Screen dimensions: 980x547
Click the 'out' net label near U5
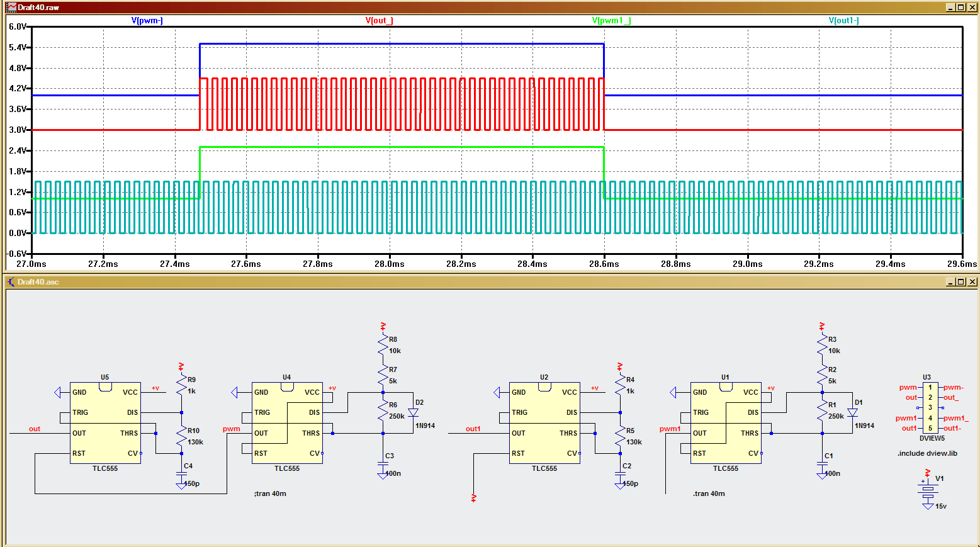[x=35, y=429]
